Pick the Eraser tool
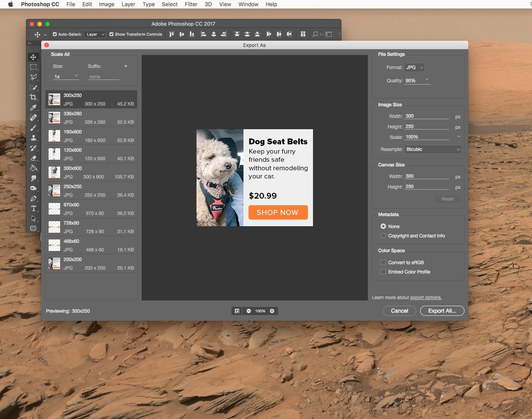This screenshot has height=419, width=532. pyautogui.click(x=33, y=158)
